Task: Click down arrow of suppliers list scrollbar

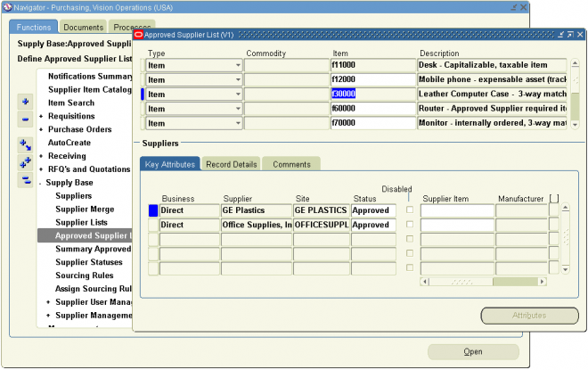Action: click(x=566, y=269)
